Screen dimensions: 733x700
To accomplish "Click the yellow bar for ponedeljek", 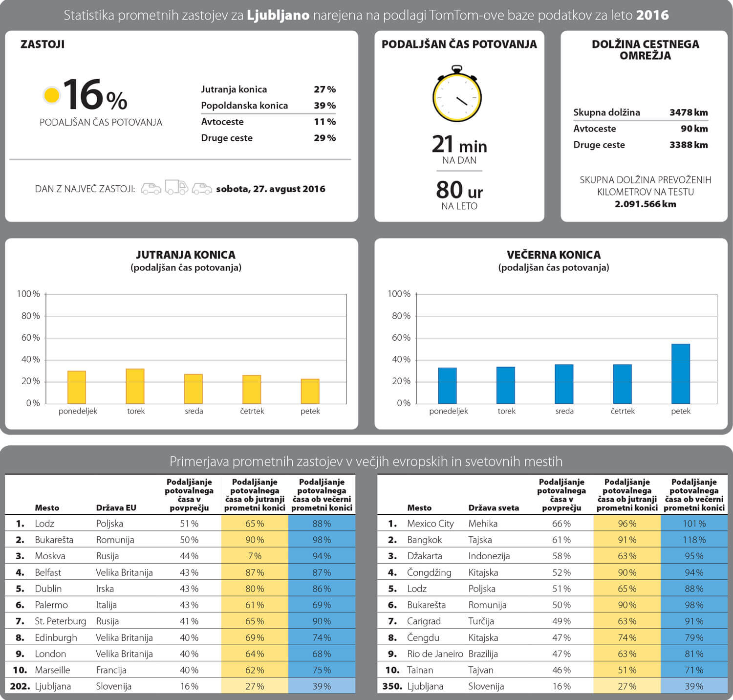I will click(77, 387).
